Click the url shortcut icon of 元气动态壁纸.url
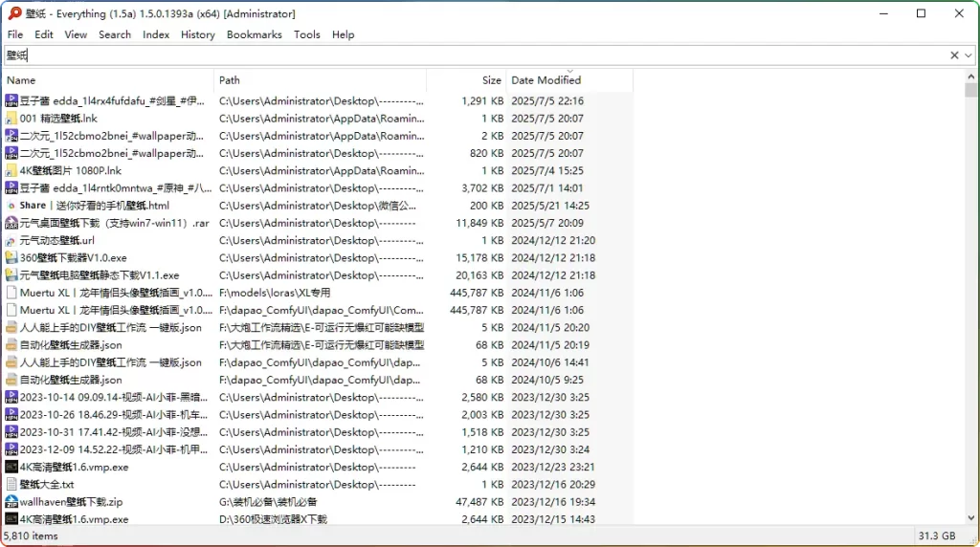The image size is (980, 547). (x=11, y=240)
